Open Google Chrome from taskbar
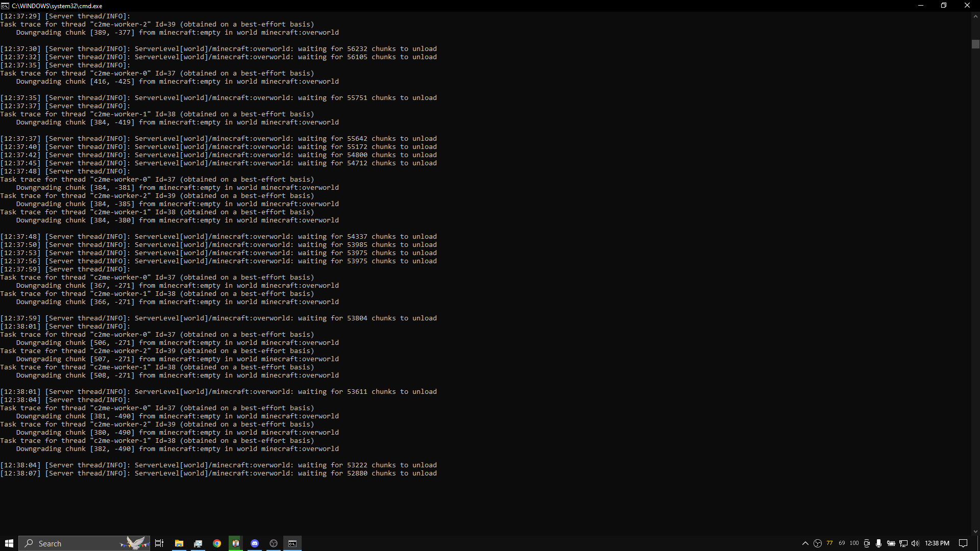Image resolution: width=980 pixels, height=551 pixels. (x=217, y=543)
